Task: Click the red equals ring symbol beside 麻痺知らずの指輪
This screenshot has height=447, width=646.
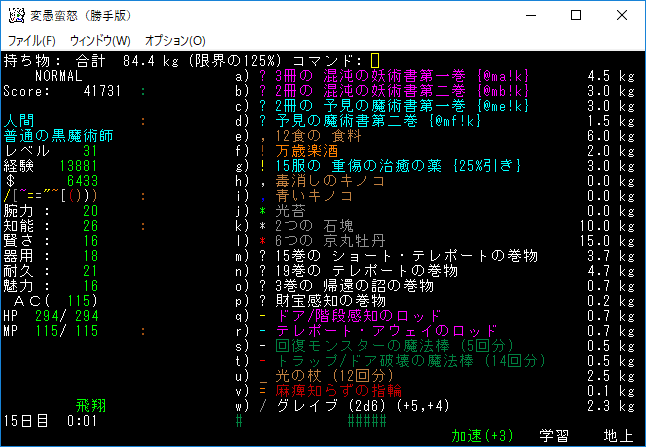Action: (x=263, y=390)
